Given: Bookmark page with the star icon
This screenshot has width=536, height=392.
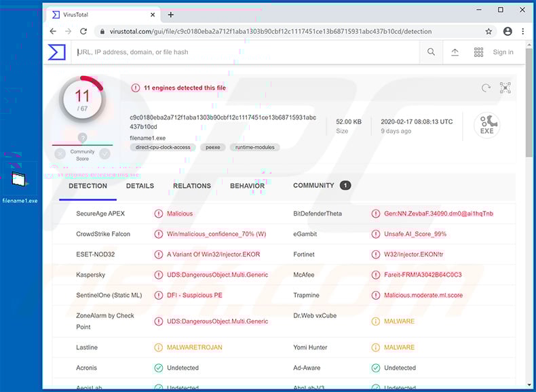Looking at the screenshot, I should pos(489,31).
